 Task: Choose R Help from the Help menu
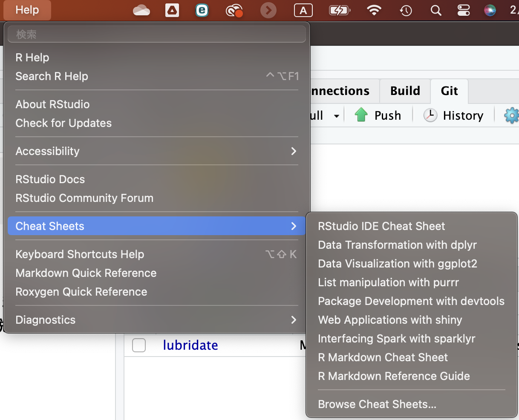[157, 58]
